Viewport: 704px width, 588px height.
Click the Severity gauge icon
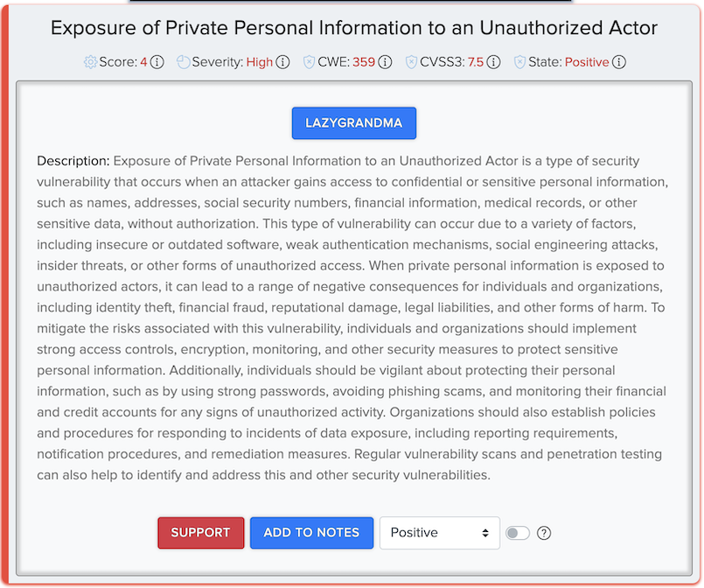pyautogui.click(x=183, y=62)
